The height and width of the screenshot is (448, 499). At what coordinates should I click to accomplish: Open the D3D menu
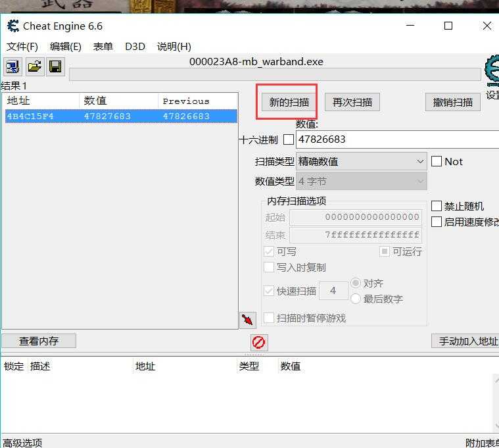[135, 47]
